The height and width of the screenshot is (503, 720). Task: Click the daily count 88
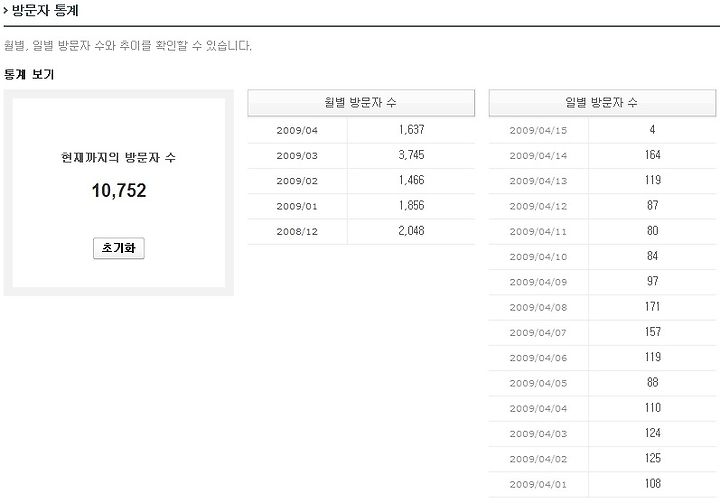tap(652, 383)
